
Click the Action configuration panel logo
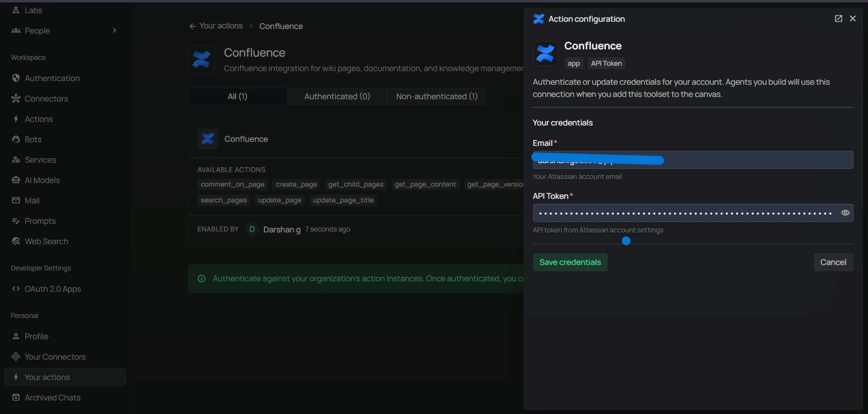[539, 19]
